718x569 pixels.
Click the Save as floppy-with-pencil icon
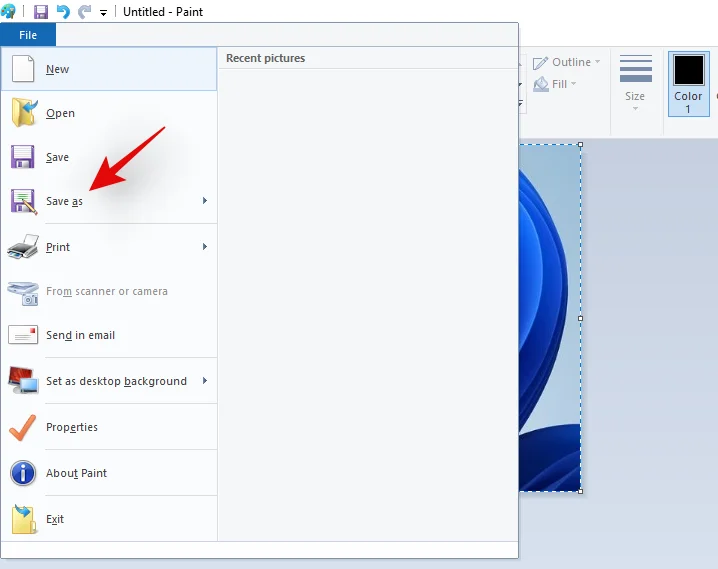(x=24, y=201)
